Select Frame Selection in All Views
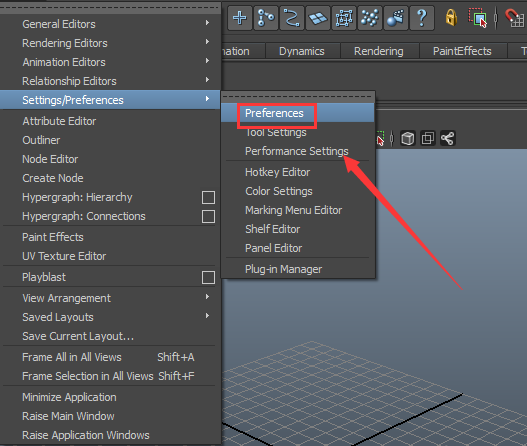The image size is (527, 446). pos(110,376)
